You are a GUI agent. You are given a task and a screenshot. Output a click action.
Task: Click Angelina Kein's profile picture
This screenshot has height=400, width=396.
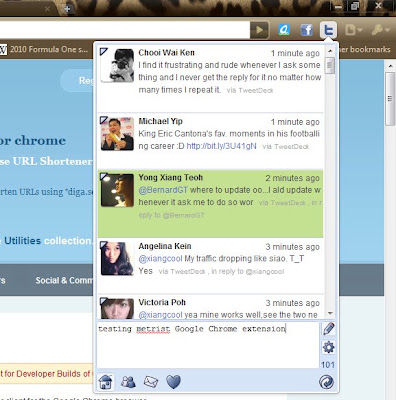pos(117,259)
